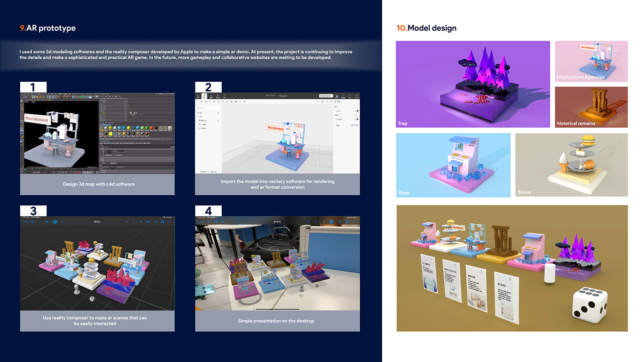Click the caption "Use reality composer to make ar scenes"
This screenshot has width=644, height=362.
point(95,321)
